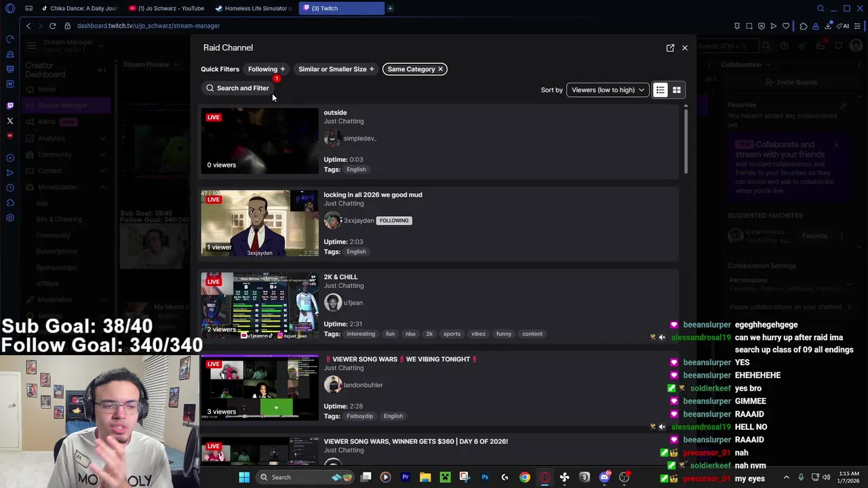The width and height of the screenshot is (868, 488).
Task: Click 'VIEWER SONG WARS, WINNER GETS $360' title
Action: [416, 441]
